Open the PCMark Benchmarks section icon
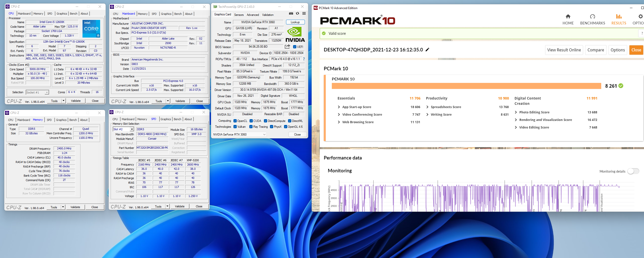This screenshot has height=258, width=644. tap(592, 19)
